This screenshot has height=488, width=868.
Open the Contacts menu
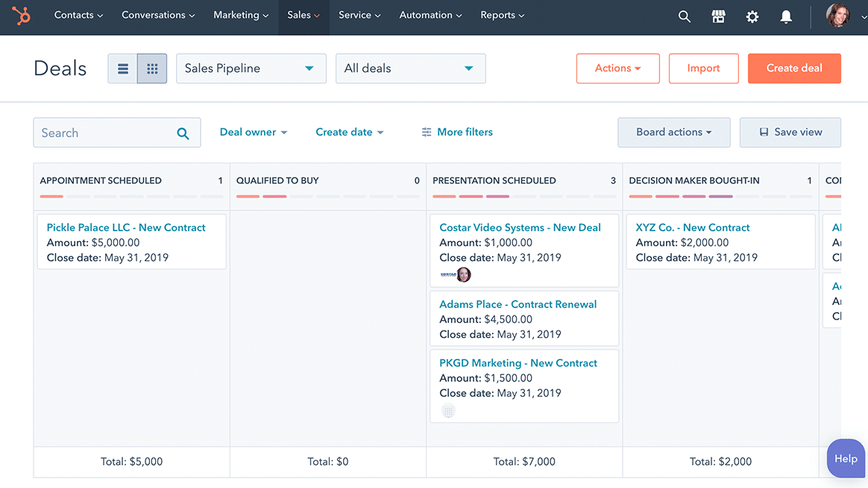coord(78,16)
